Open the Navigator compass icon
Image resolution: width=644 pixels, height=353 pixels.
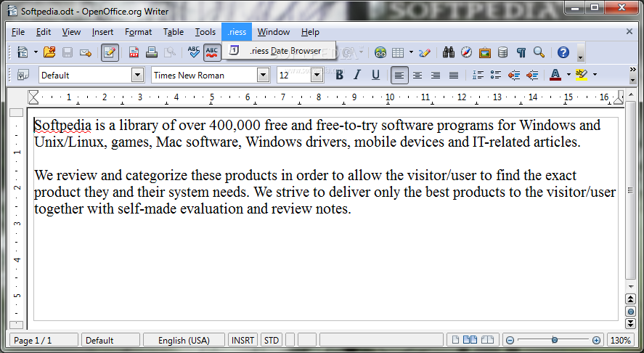(x=467, y=52)
